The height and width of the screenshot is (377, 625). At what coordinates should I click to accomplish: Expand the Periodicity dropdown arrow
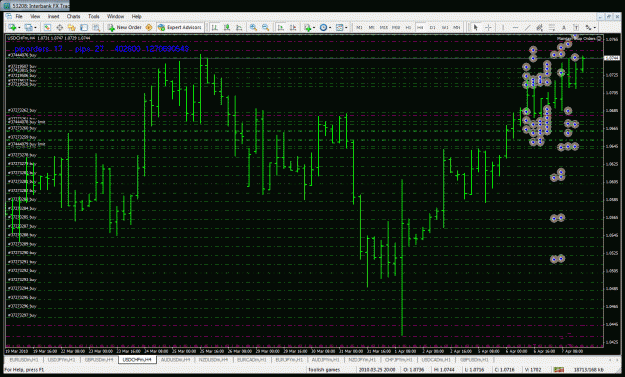(x=330, y=27)
